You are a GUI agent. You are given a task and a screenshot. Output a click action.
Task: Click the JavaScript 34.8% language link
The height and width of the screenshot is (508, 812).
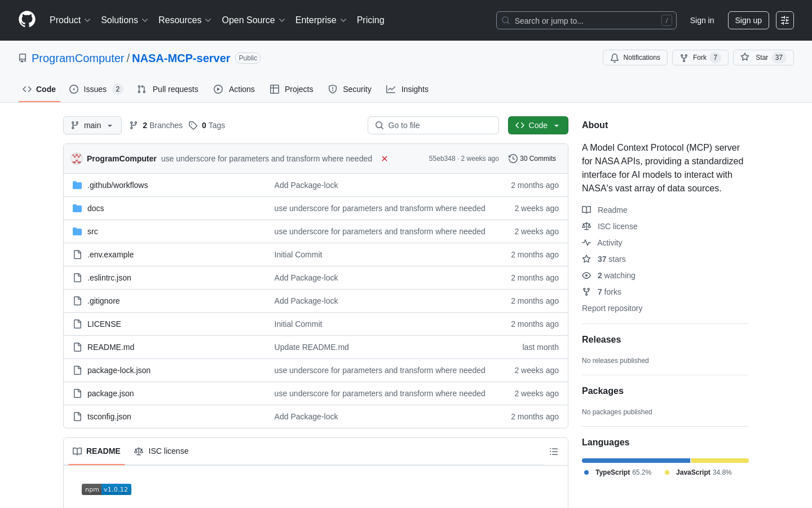click(698, 472)
